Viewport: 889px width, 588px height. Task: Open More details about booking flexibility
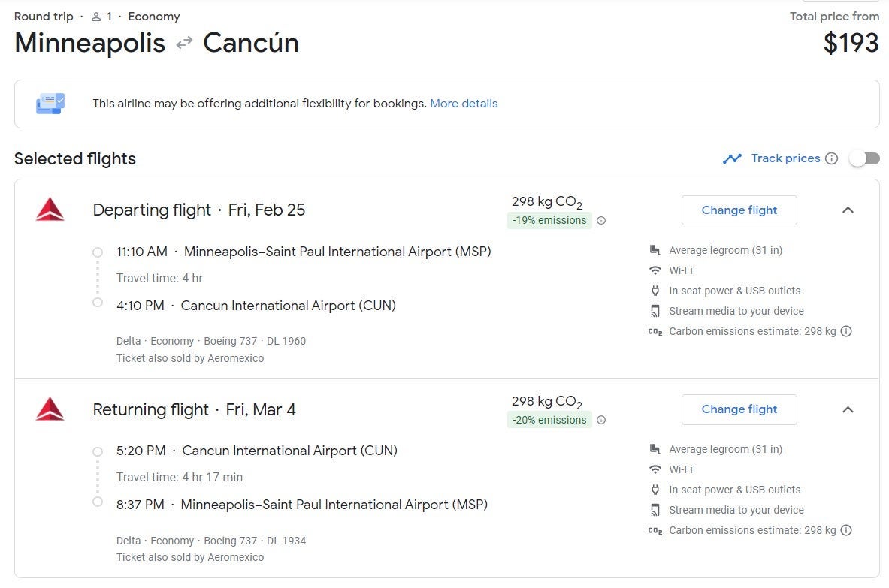click(464, 104)
